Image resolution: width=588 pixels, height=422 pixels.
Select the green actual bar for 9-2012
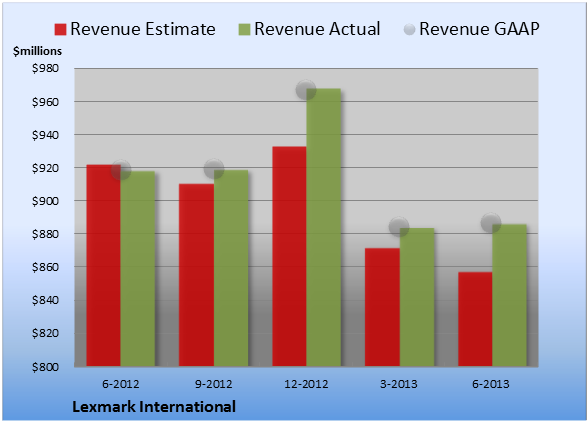tap(231, 268)
